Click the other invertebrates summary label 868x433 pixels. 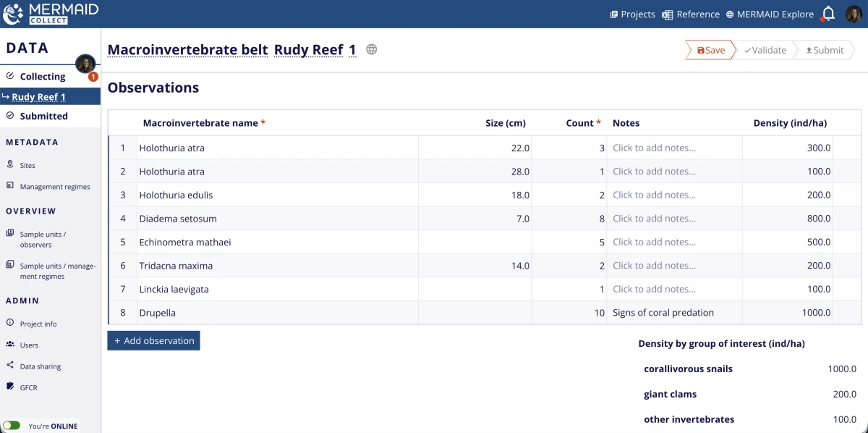[689, 419]
